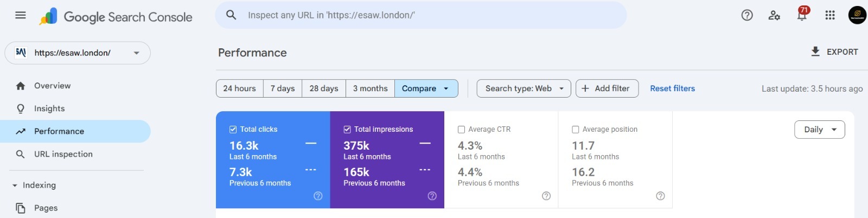This screenshot has height=218, width=868.
Task: Open URL inspection in sidebar
Action: click(x=63, y=154)
